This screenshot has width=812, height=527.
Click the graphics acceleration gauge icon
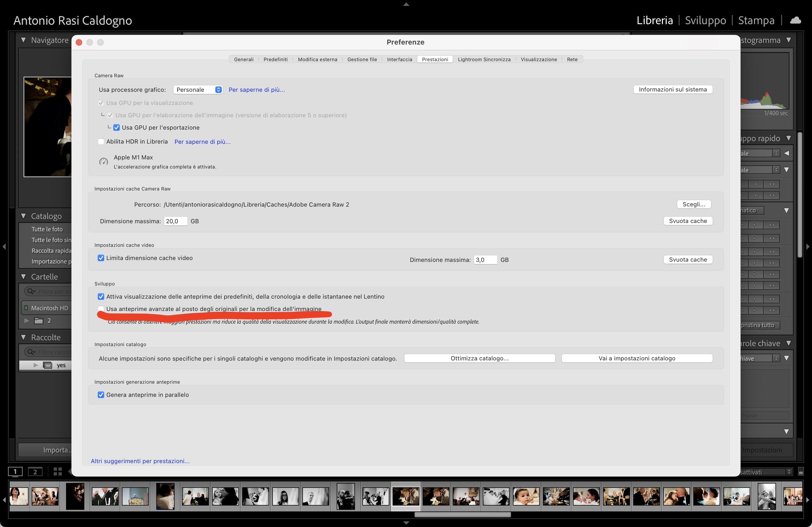pos(103,162)
